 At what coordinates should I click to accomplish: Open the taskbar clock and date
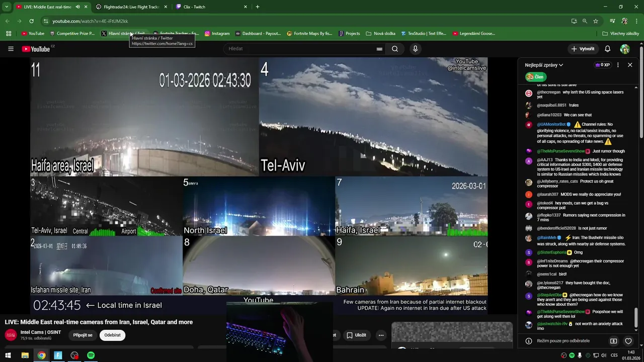tap(631, 355)
